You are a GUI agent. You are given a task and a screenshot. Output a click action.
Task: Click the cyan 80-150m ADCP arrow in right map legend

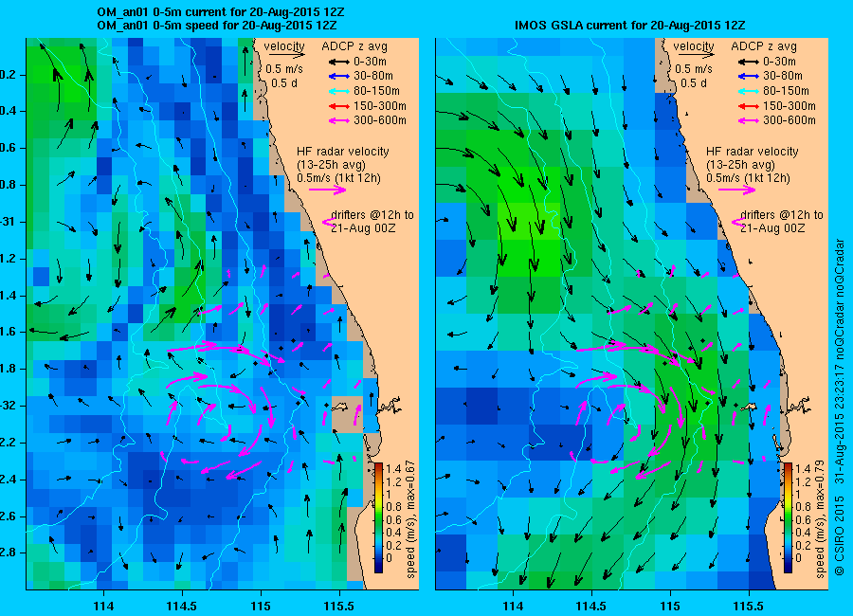click(x=749, y=91)
